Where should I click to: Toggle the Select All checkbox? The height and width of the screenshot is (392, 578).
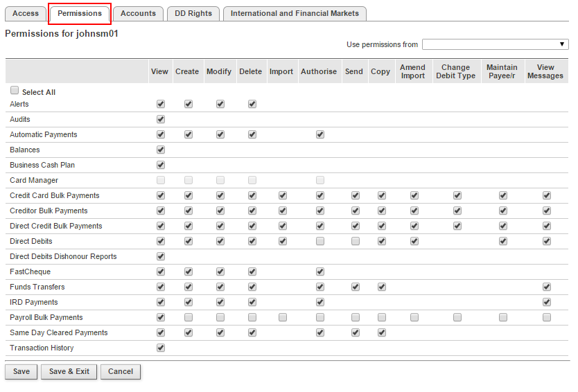[x=15, y=91]
